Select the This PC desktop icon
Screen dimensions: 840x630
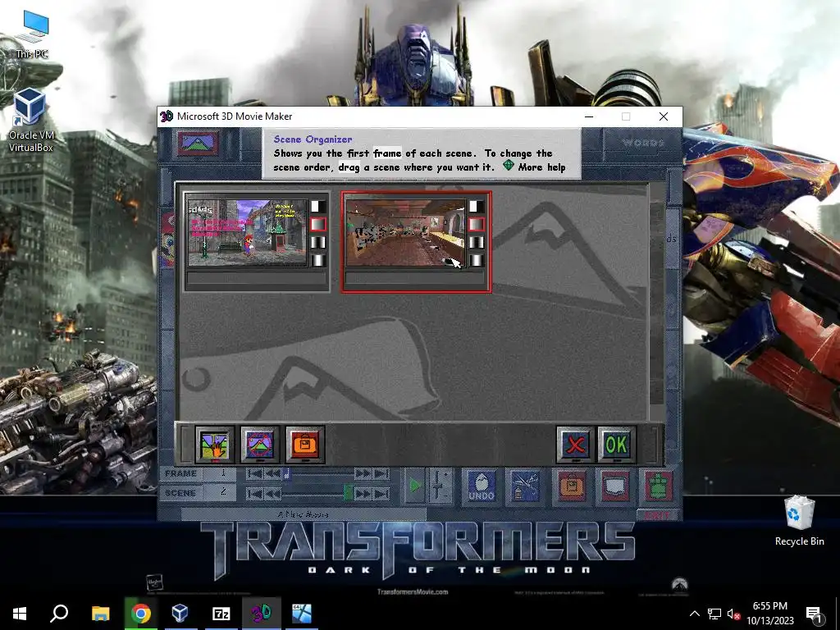(x=32, y=34)
